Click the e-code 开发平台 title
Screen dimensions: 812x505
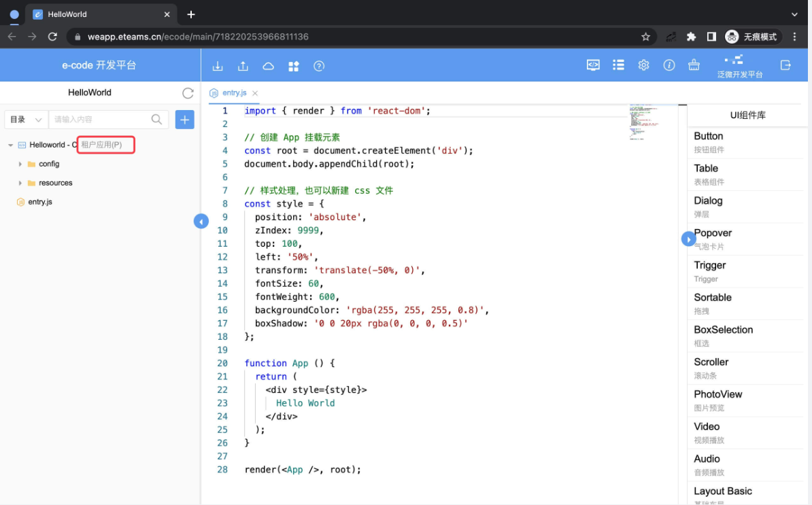(99, 65)
